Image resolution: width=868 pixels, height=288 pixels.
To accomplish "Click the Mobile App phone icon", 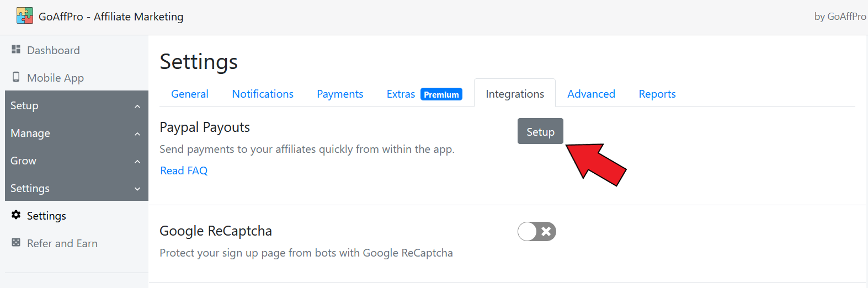I will (x=16, y=77).
